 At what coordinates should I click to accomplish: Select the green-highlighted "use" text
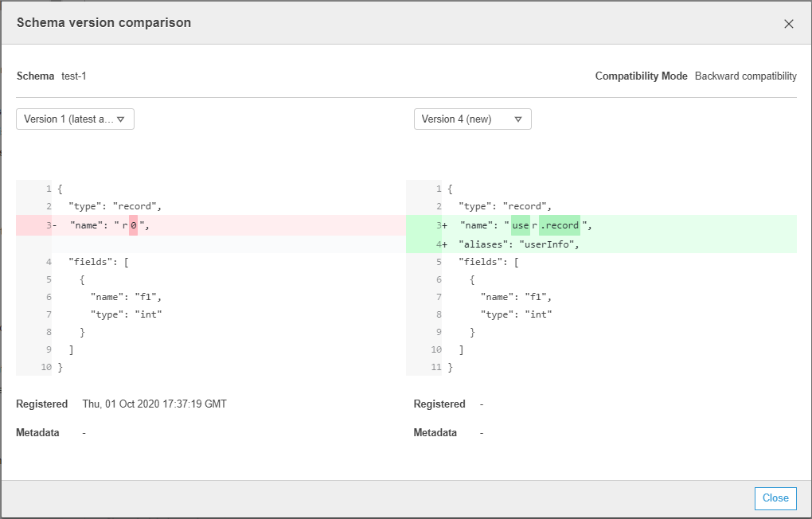click(521, 226)
